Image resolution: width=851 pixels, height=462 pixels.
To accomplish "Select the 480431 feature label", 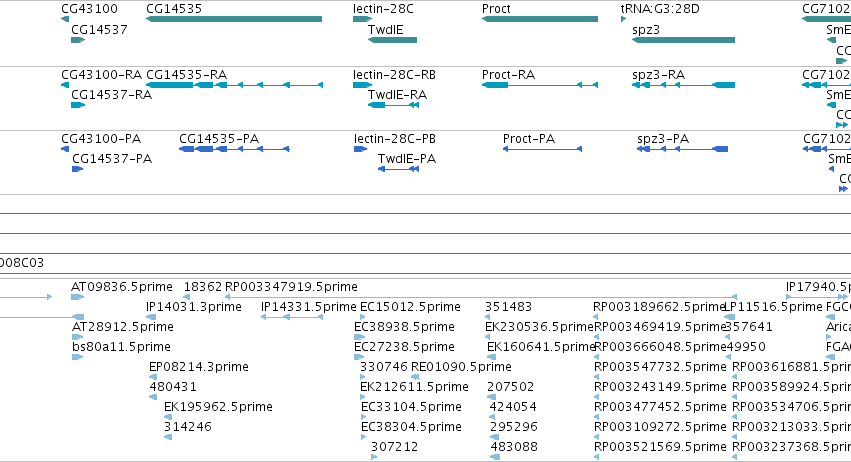I will point(173,387).
